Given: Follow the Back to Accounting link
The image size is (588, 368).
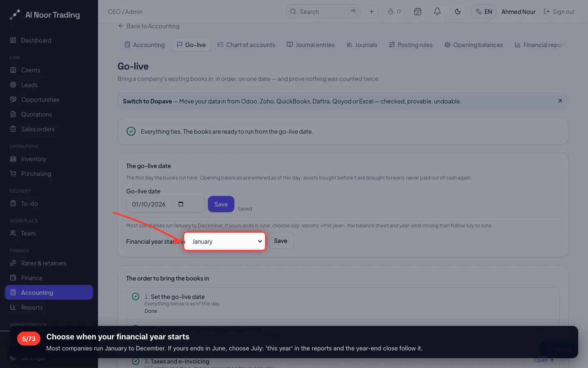Looking at the screenshot, I should pos(149,26).
